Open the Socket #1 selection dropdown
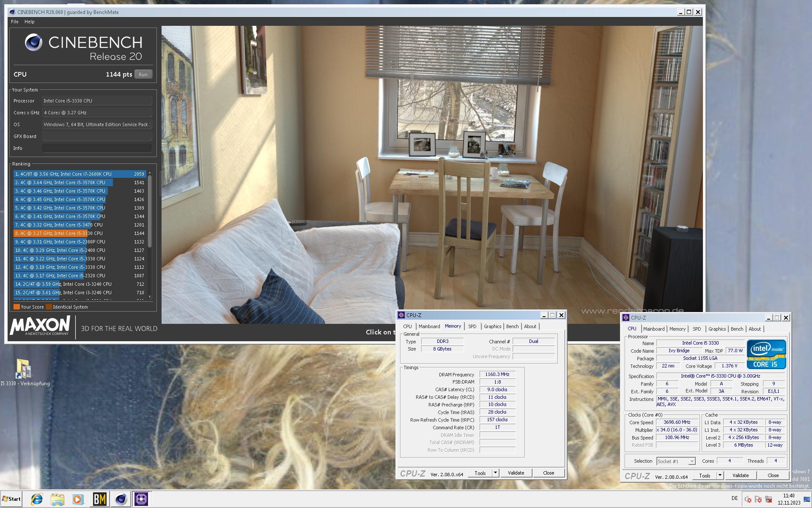 676,461
